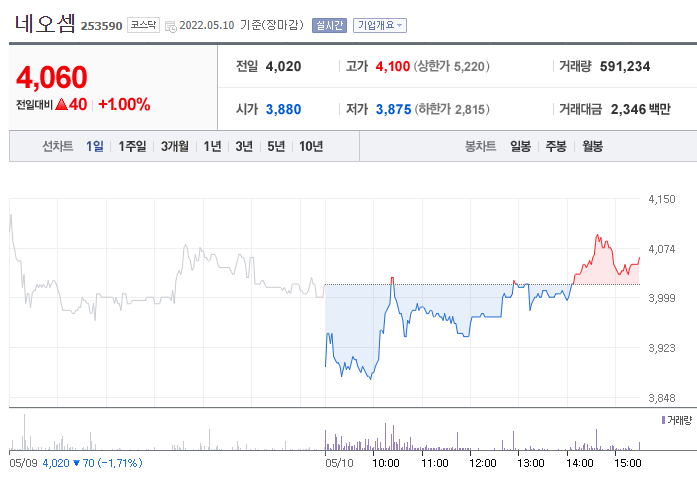Click the 05/09 date axis label
The width and height of the screenshot is (697, 483).
pos(23,463)
